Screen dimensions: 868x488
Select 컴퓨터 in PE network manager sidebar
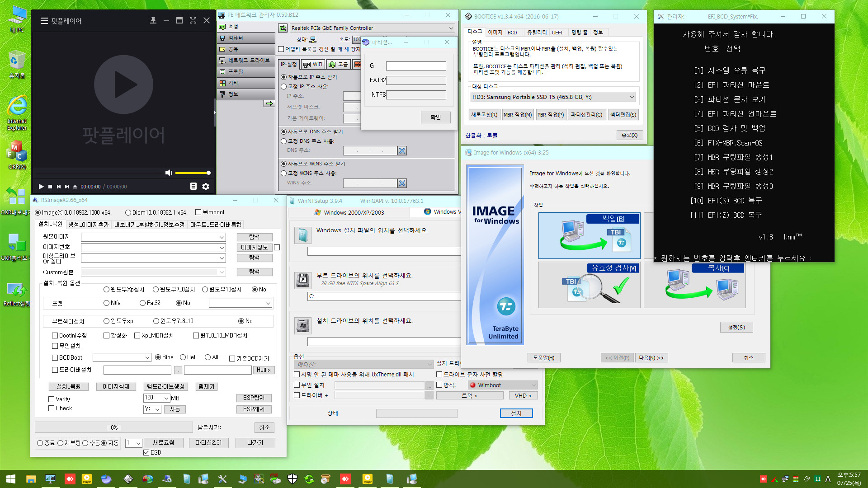245,38
